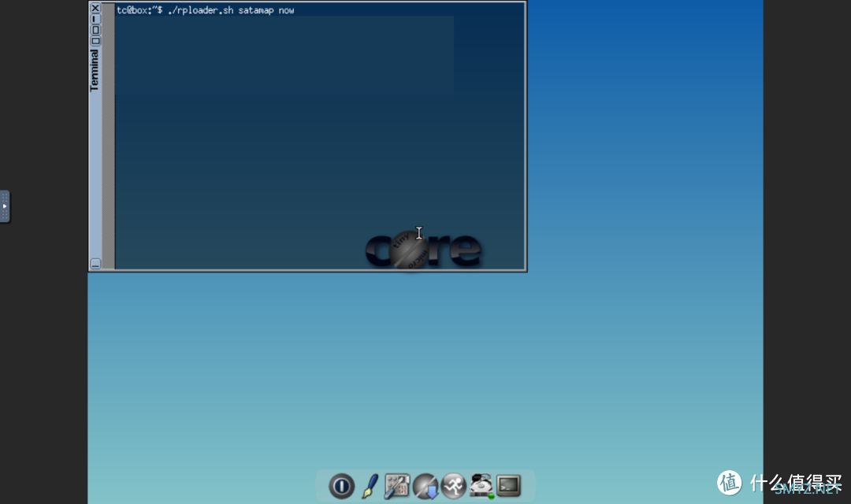This screenshot has width=851, height=504.
Task: Open the Control Panel screwdriver icon
Action: tap(396, 486)
